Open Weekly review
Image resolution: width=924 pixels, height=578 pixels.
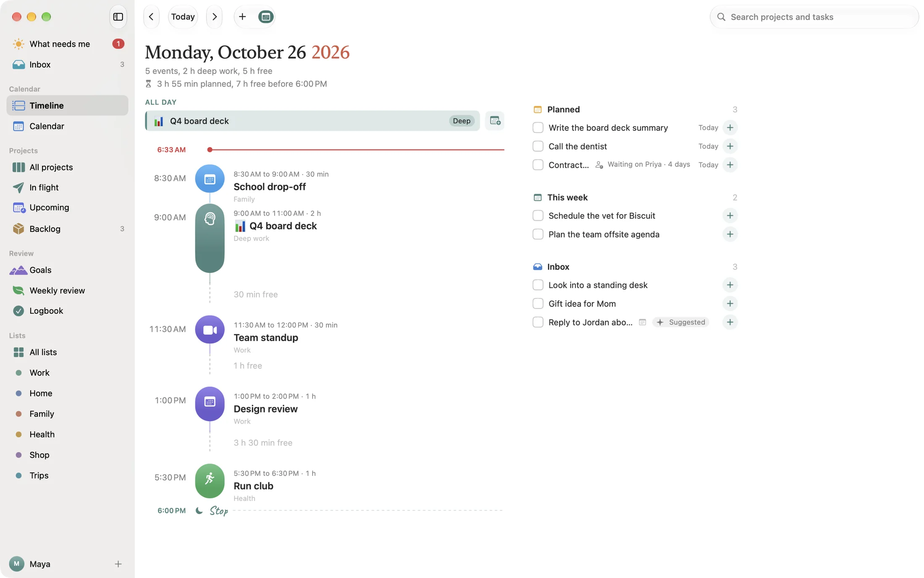click(x=67, y=290)
